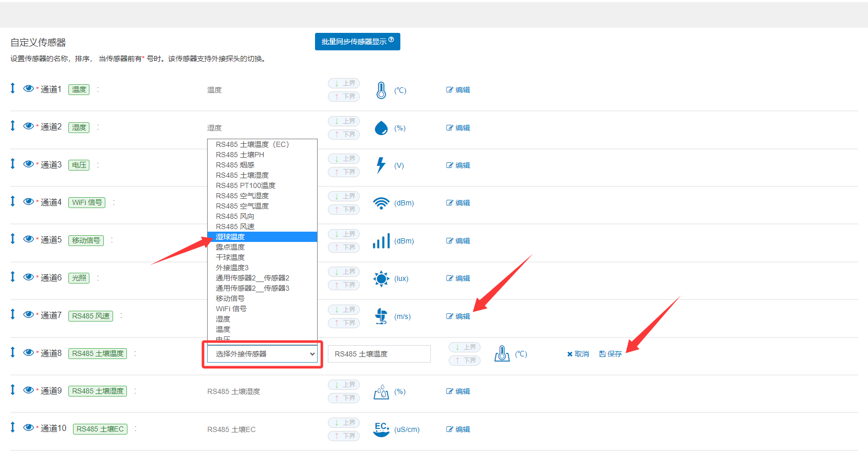
Task: Click the sort arrow handle for 通道6
Action: (13, 277)
